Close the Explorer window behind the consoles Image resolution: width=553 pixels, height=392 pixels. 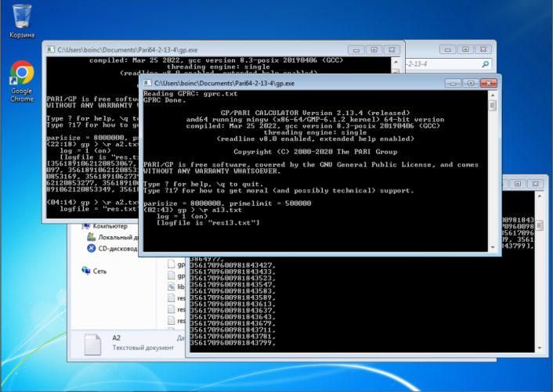483,49
